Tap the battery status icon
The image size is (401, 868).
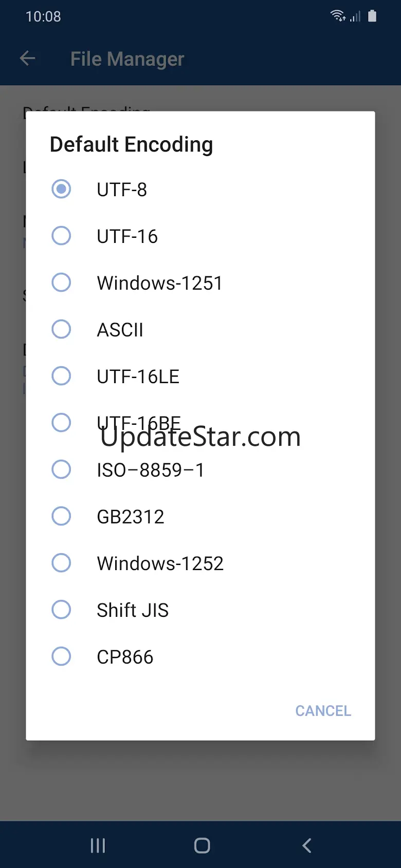pos(372,16)
